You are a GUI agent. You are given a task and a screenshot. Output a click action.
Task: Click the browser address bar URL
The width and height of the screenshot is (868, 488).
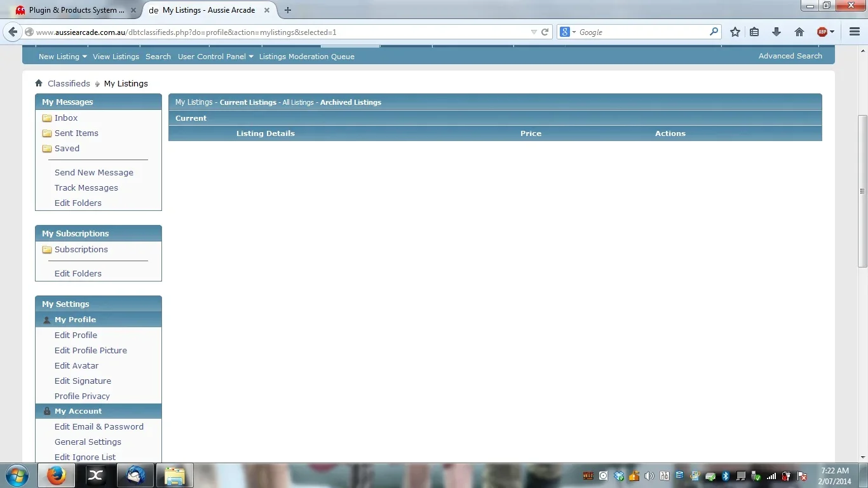186,32
